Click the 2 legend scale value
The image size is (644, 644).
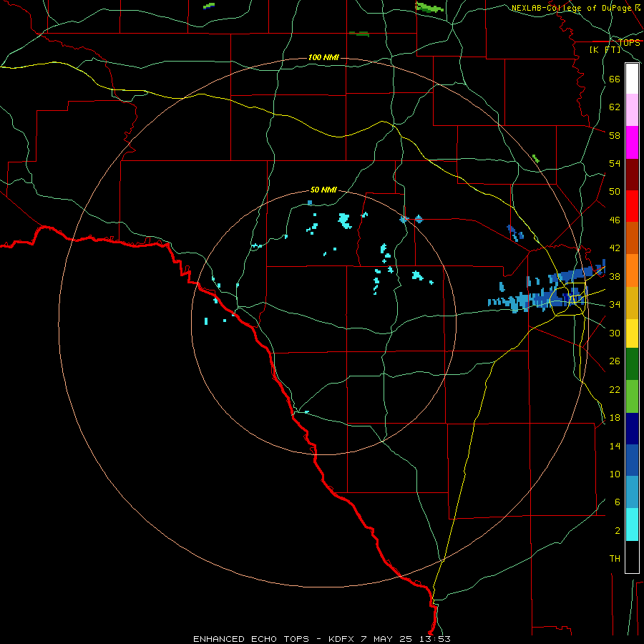pyautogui.click(x=618, y=530)
